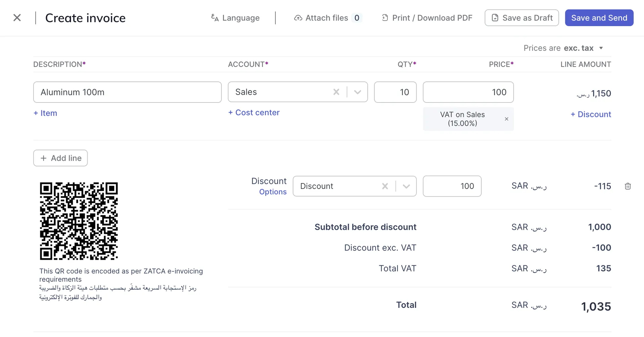Close the invoice creation screen
This screenshot has width=644, height=337.
point(17,17)
